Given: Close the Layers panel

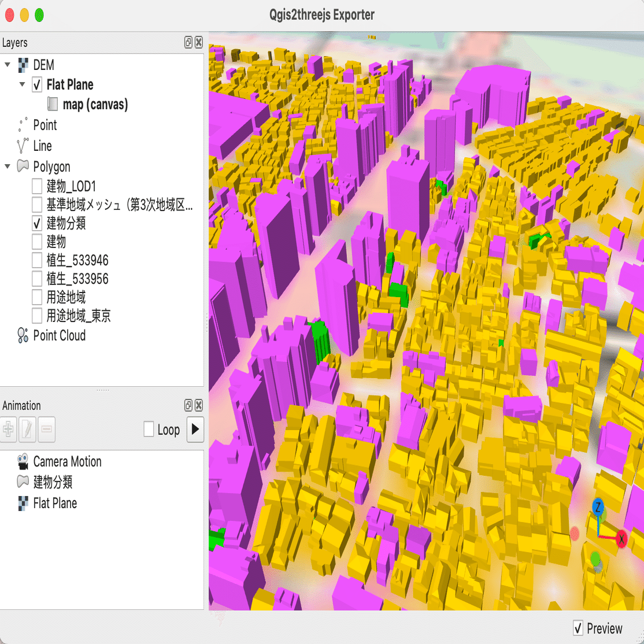Looking at the screenshot, I should (199, 42).
